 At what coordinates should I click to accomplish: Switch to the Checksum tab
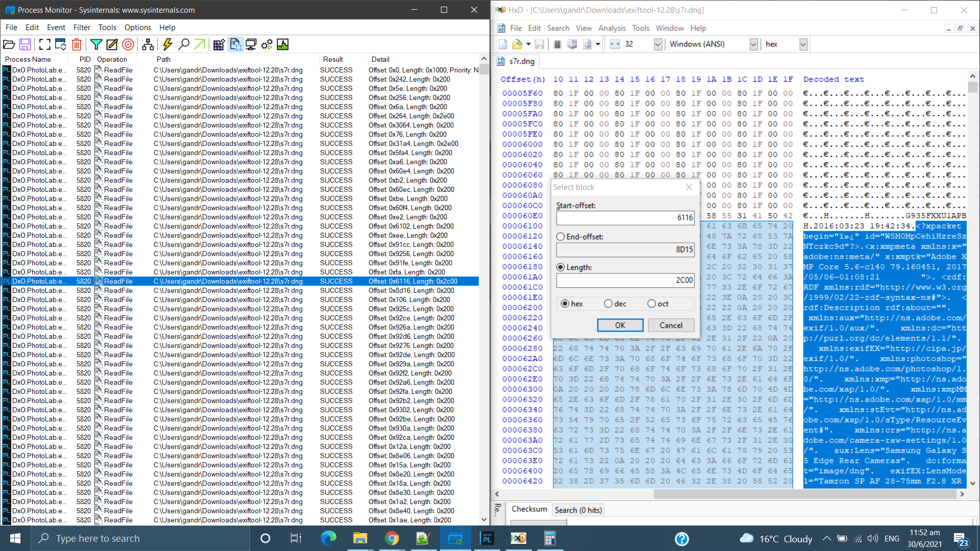tap(529, 509)
